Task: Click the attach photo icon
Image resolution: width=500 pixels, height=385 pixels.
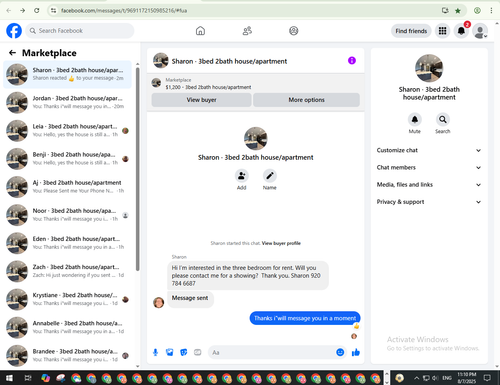Action: click(170, 352)
